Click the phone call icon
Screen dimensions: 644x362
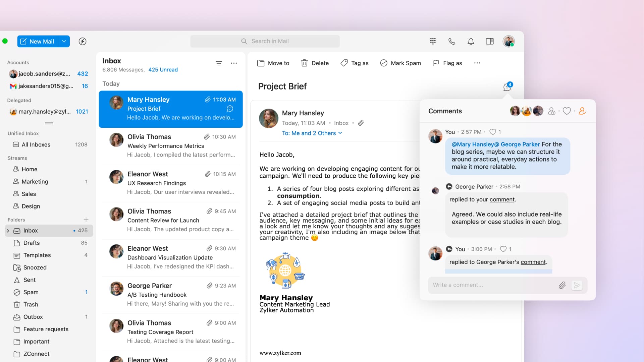tap(452, 41)
